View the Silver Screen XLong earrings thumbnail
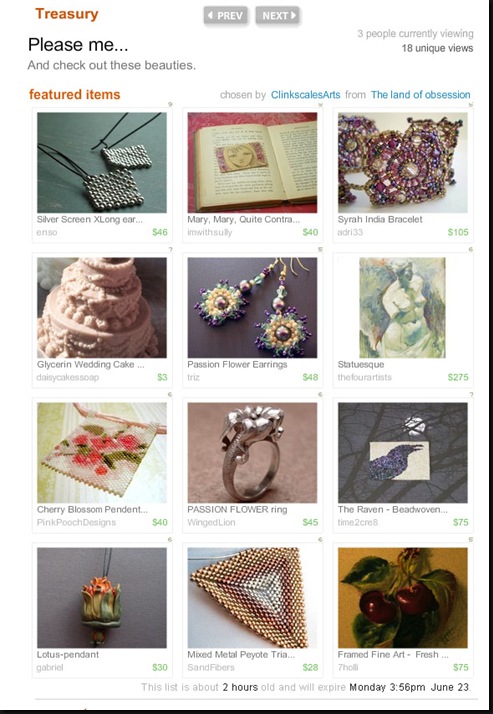 pyautogui.click(x=102, y=163)
